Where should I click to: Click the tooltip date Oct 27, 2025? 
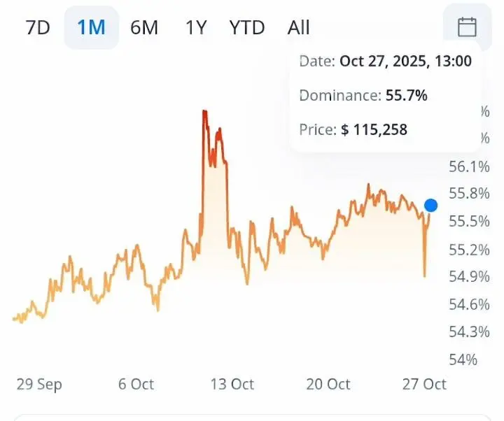click(x=405, y=61)
